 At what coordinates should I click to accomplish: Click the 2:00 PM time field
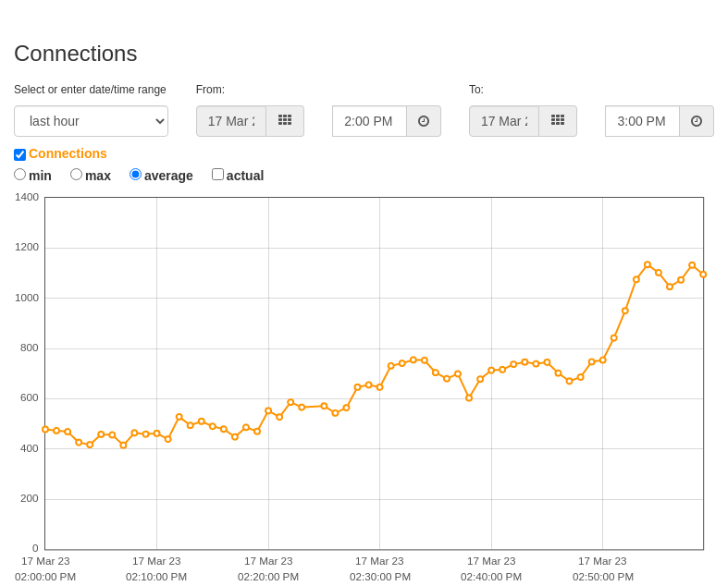(x=369, y=121)
